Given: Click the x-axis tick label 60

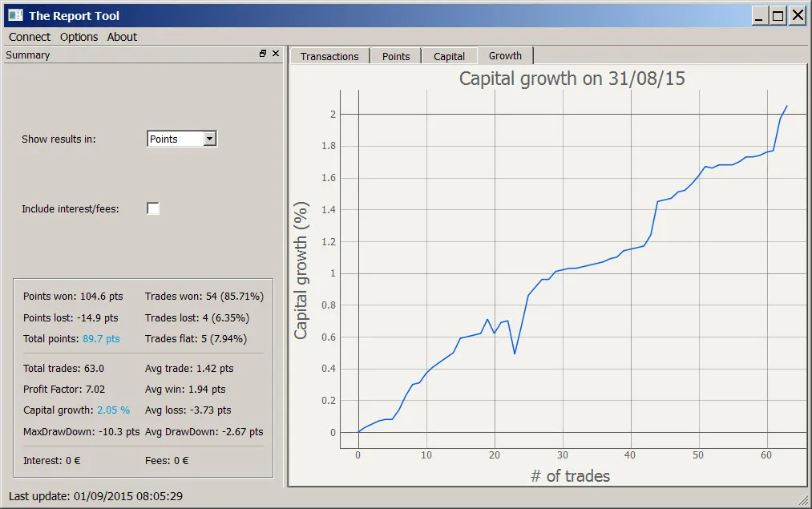Looking at the screenshot, I should point(766,455).
